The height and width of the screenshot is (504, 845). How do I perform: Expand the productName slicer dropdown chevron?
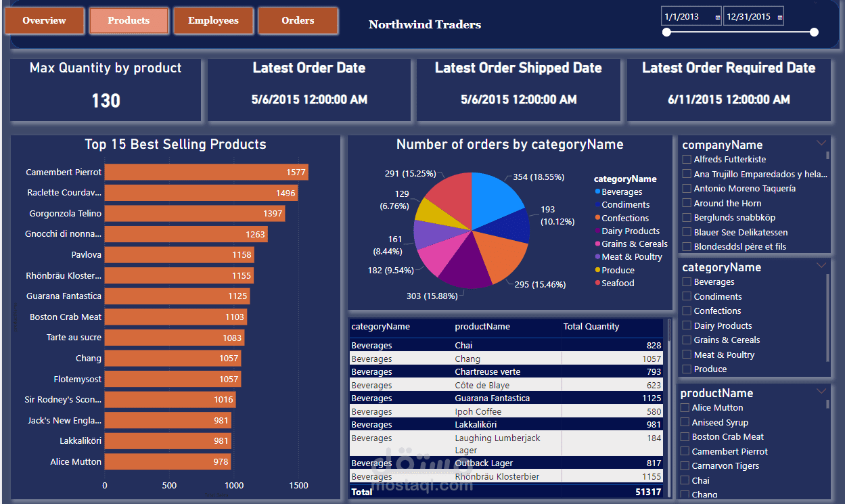click(x=821, y=391)
